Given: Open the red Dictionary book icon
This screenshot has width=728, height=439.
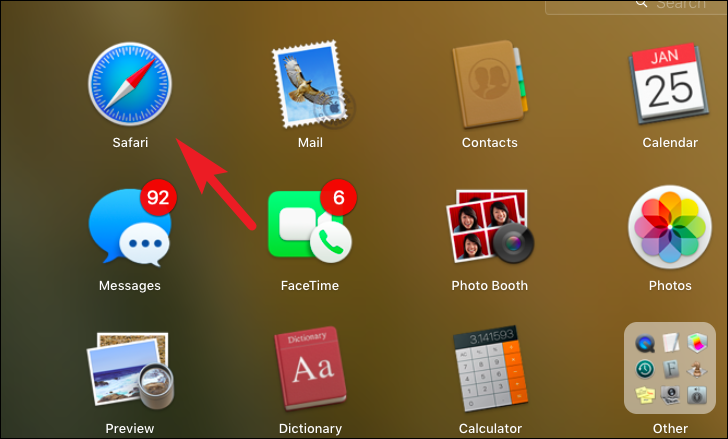Looking at the screenshot, I should pyautogui.click(x=310, y=369).
